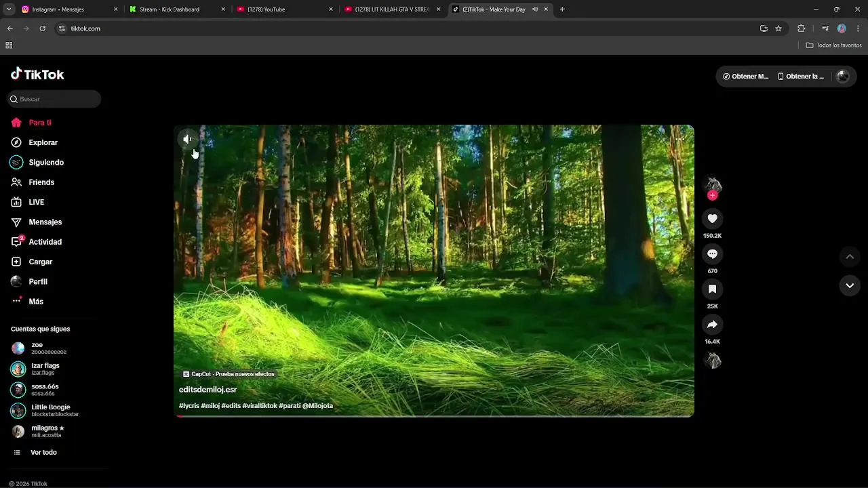View site information icon in address bar
Image resolution: width=868 pixels, height=488 pixels.
coord(62,28)
